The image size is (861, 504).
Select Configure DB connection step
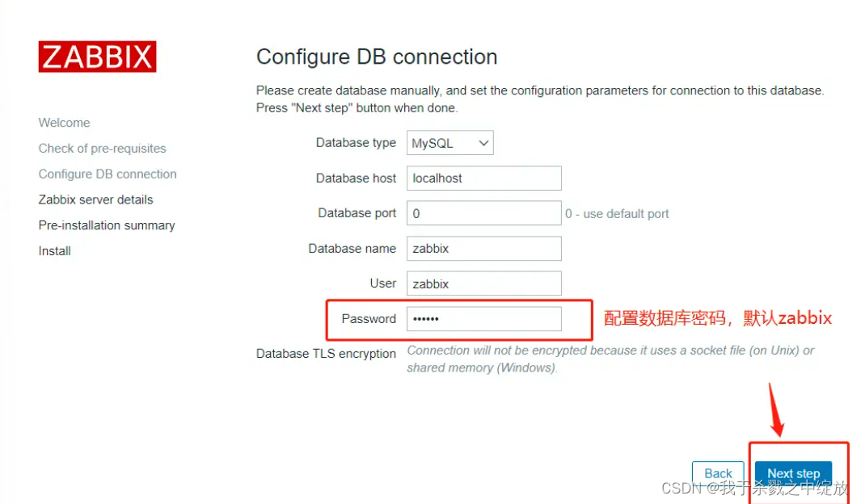tap(107, 174)
